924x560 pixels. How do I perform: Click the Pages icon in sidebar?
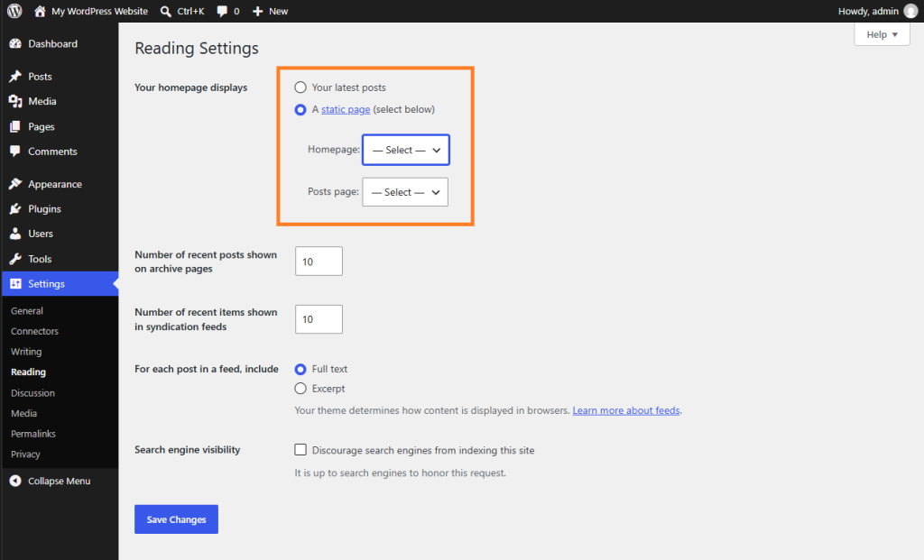(15, 126)
